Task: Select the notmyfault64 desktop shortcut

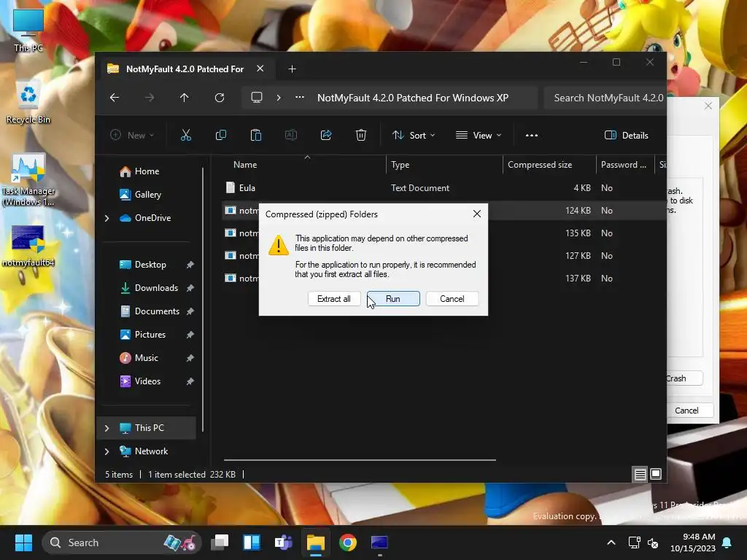Action: coord(28,246)
